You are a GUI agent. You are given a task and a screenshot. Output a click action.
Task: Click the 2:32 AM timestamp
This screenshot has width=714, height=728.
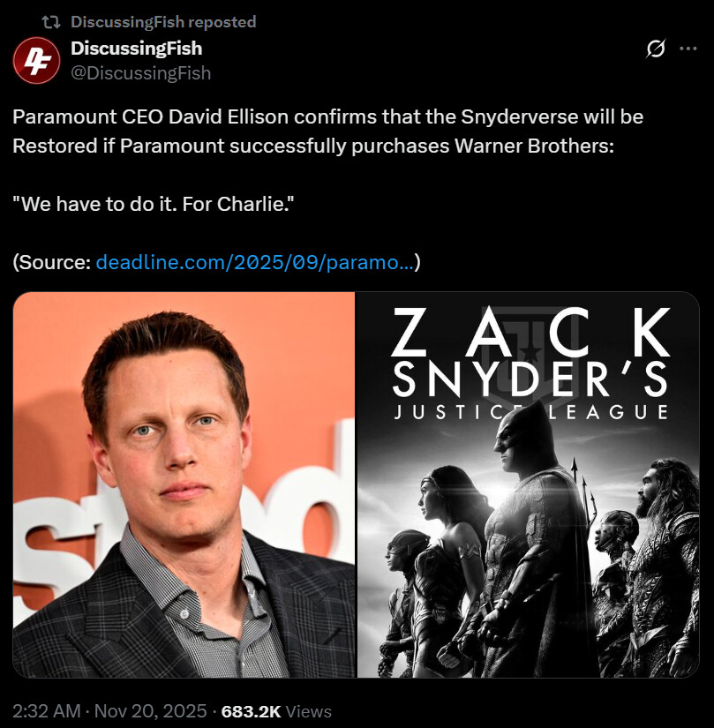point(47,711)
